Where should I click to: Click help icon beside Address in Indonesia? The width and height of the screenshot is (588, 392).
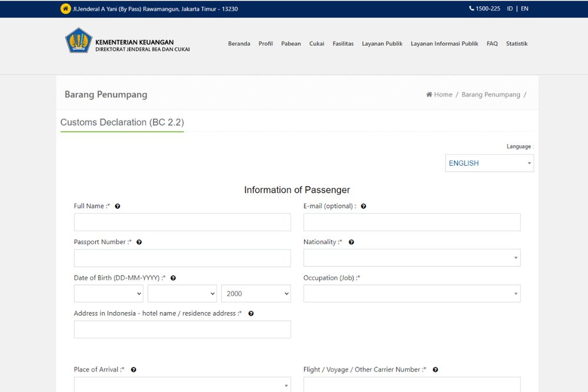click(x=250, y=314)
